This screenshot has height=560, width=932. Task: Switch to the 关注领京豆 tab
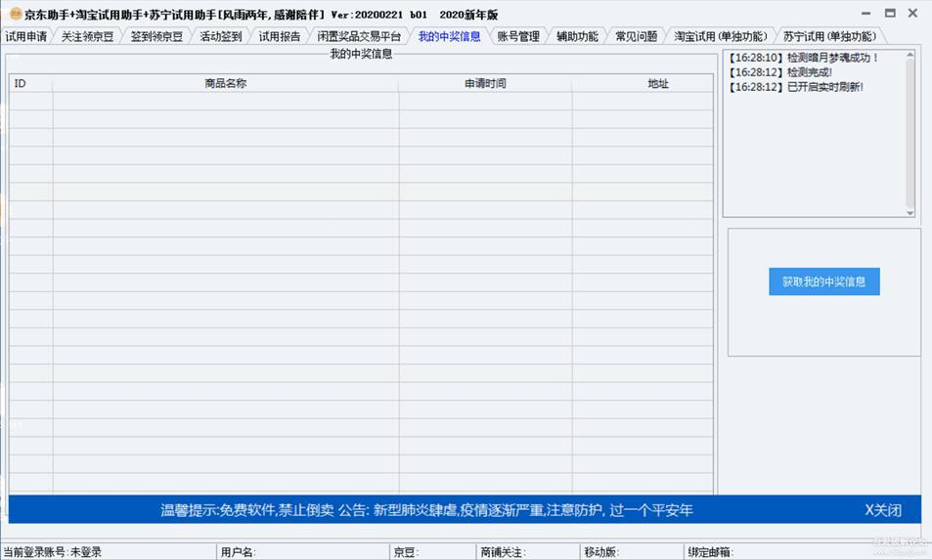(x=87, y=36)
